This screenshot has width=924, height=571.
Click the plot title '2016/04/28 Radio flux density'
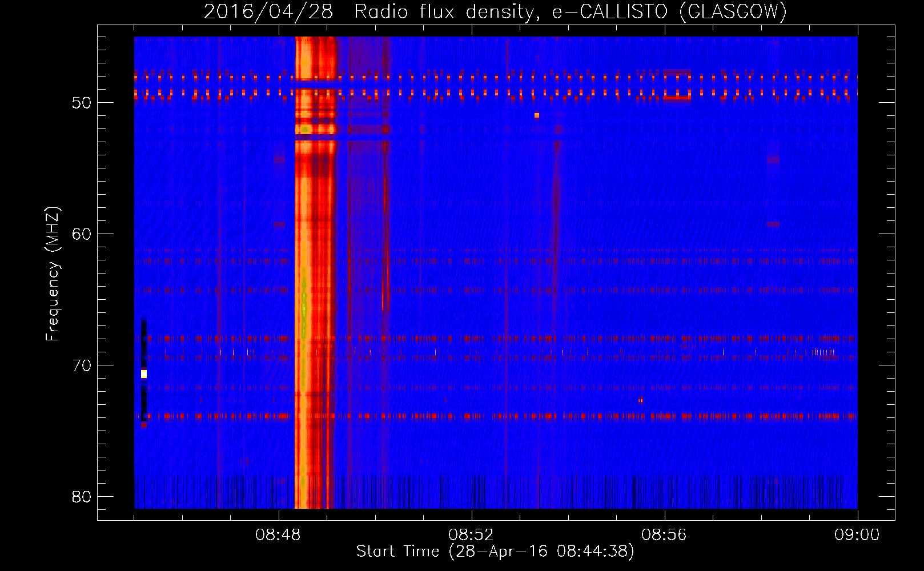tap(495, 11)
